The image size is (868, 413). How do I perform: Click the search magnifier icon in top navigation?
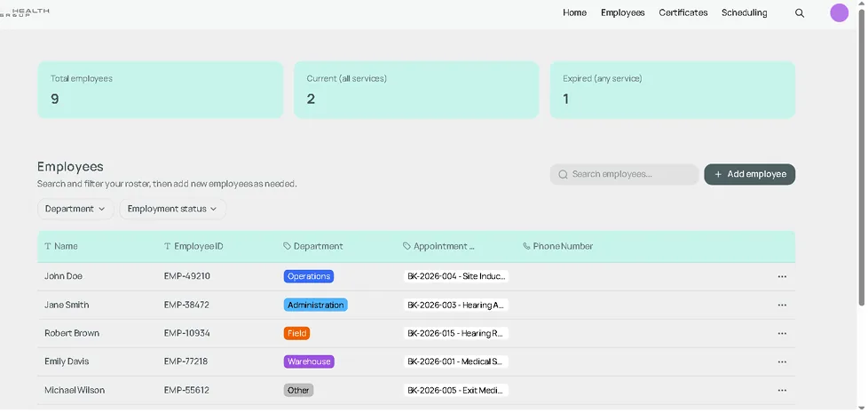[800, 13]
